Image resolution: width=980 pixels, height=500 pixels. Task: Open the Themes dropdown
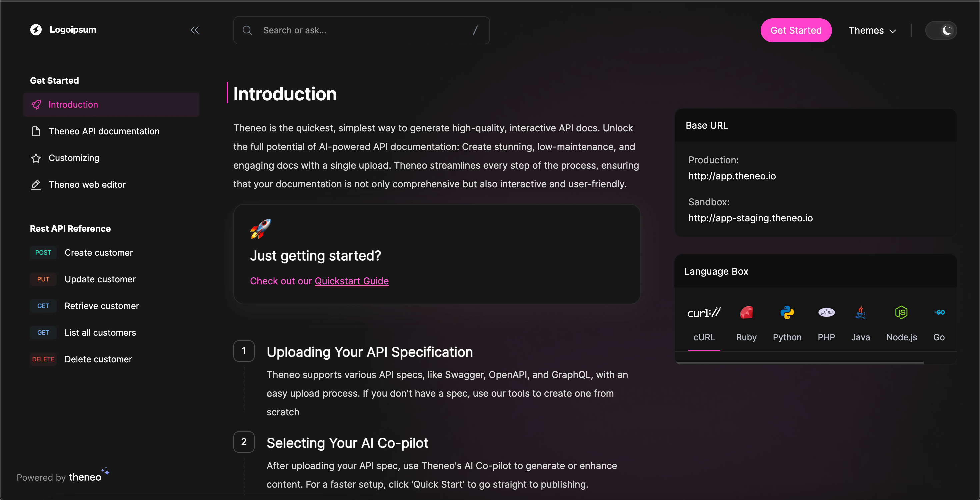[x=872, y=30]
